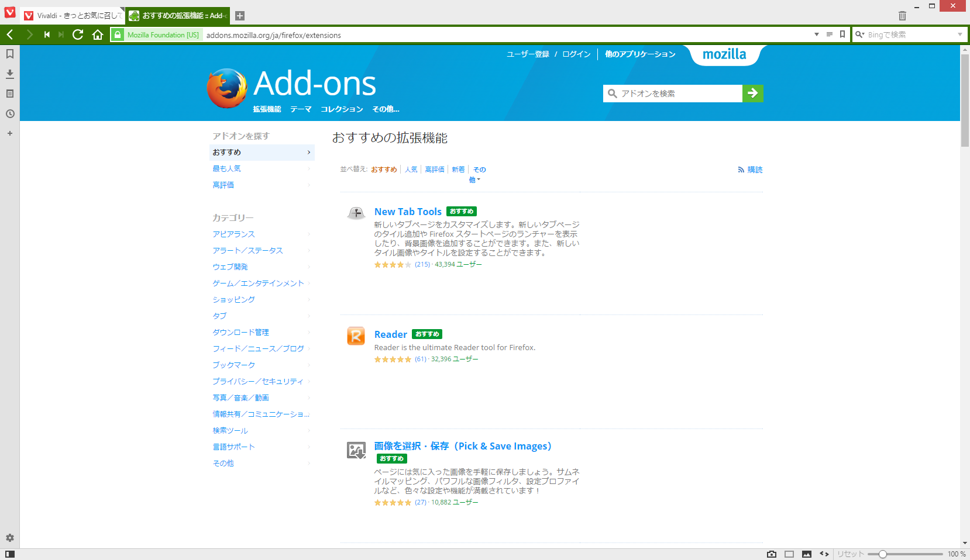The width and height of the screenshot is (970, 560).
Task: Click the New Tab Tools icon
Action: tap(356, 213)
